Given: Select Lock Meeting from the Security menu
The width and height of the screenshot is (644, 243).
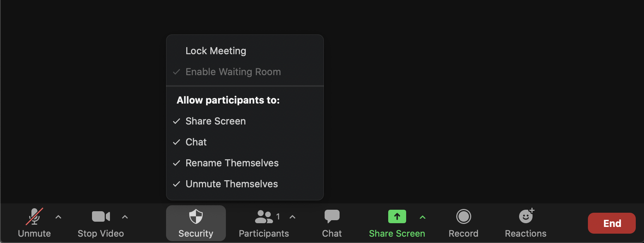Looking at the screenshot, I should [x=216, y=51].
